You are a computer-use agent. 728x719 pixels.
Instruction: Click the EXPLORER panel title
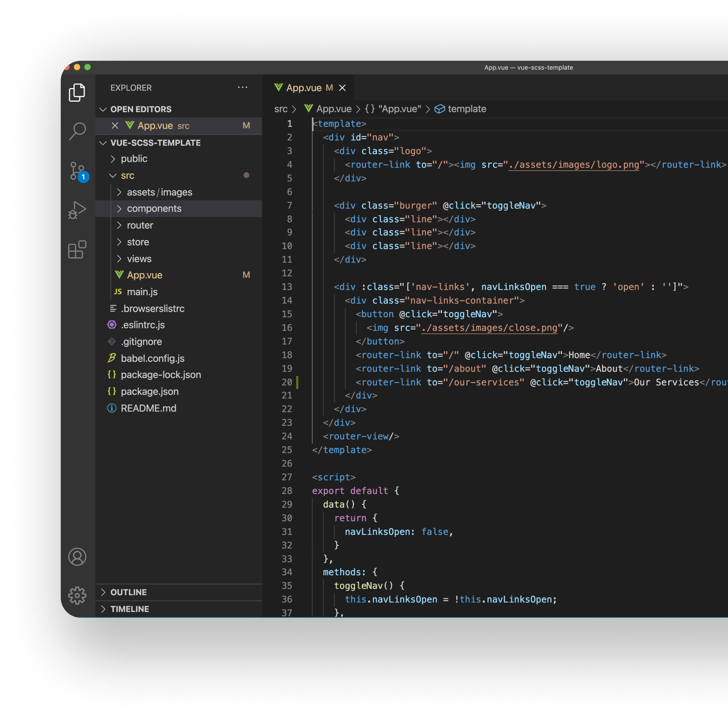click(x=131, y=88)
